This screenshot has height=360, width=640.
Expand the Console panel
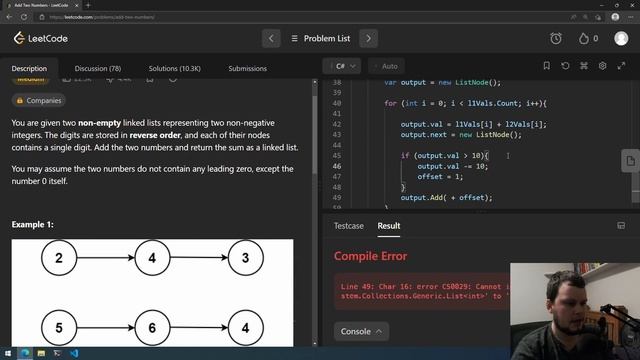pos(361,331)
